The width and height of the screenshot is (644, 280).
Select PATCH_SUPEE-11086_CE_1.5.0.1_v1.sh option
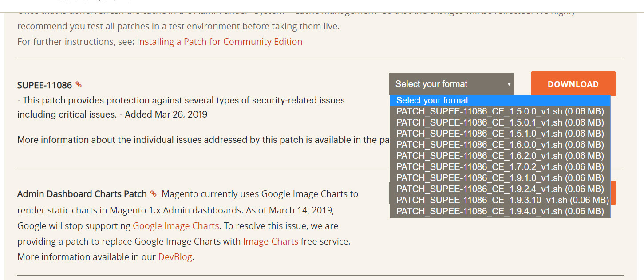[x=500, y=122]
